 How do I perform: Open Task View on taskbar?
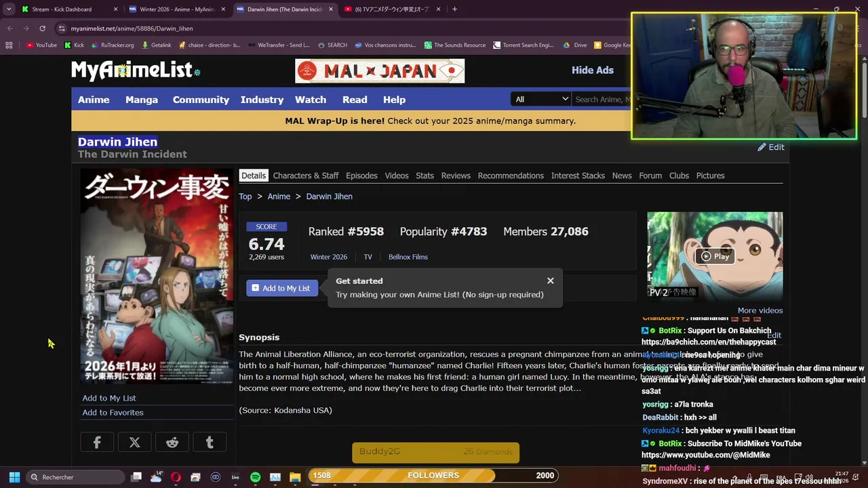(136, 477)
